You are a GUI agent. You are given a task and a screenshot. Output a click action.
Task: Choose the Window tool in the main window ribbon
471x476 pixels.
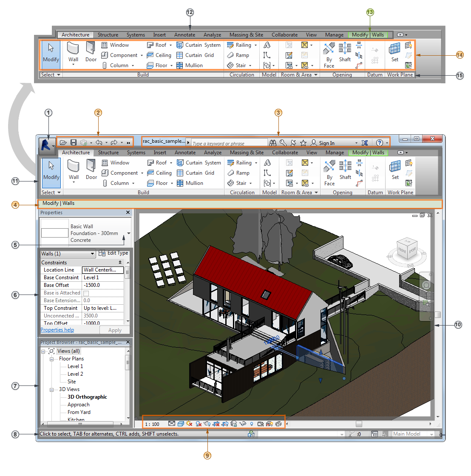pos(115,163)
